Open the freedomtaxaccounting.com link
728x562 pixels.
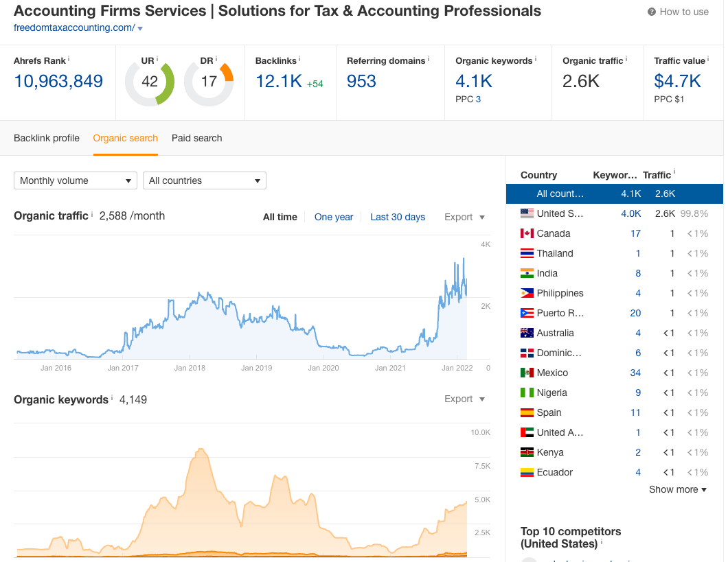pos(74,28)
